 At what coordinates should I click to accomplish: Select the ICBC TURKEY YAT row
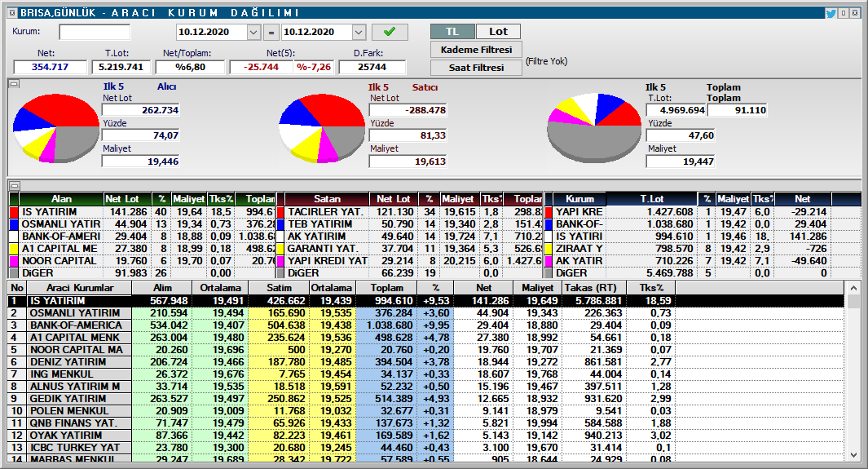coord(426,447)
